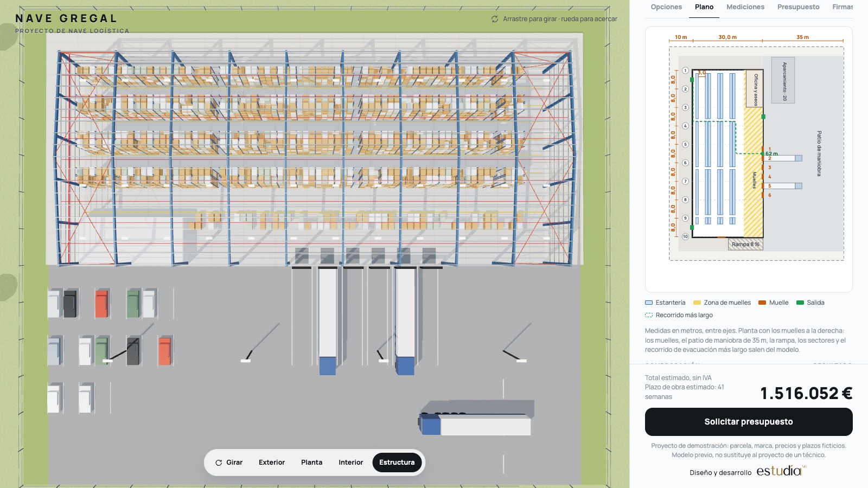Click the total price 1.516.052 €

[806, 393]
